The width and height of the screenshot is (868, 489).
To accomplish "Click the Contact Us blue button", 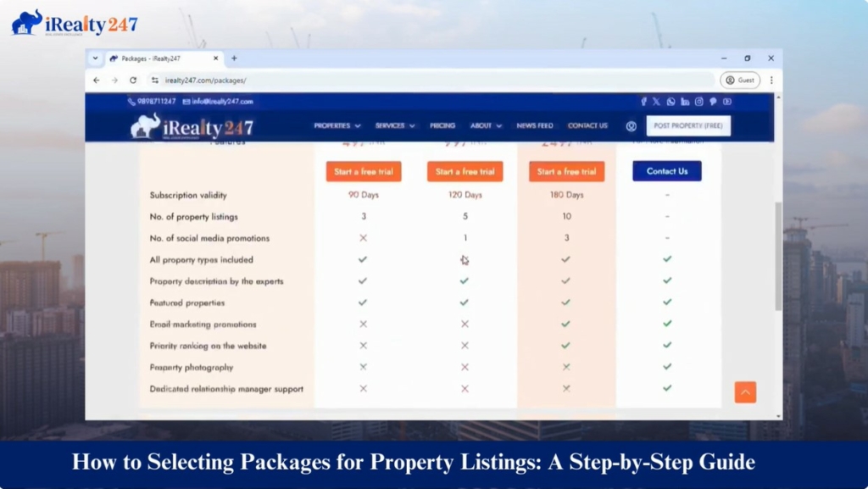I will pos(667,171).
